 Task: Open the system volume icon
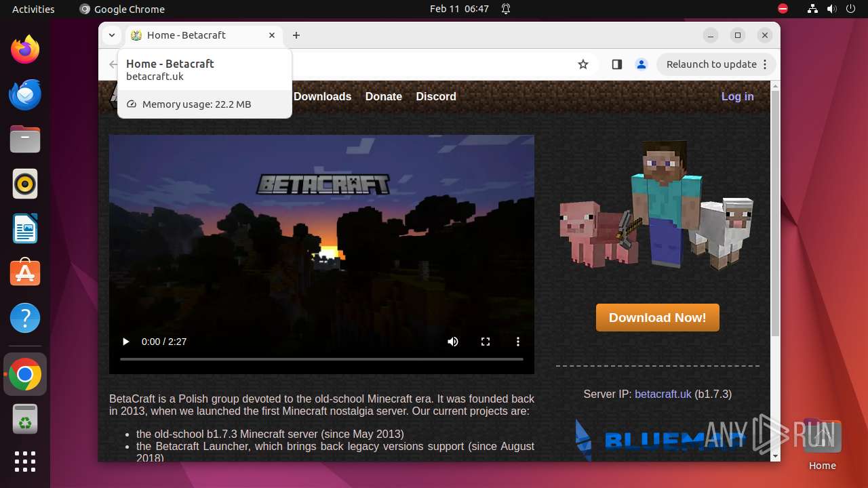831,9
